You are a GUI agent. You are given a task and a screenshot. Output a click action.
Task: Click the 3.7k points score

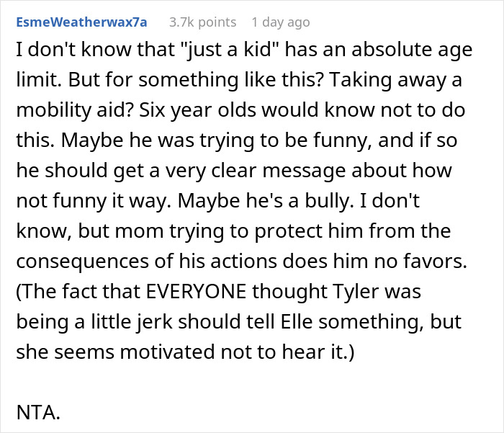click(x=201, y=22)
